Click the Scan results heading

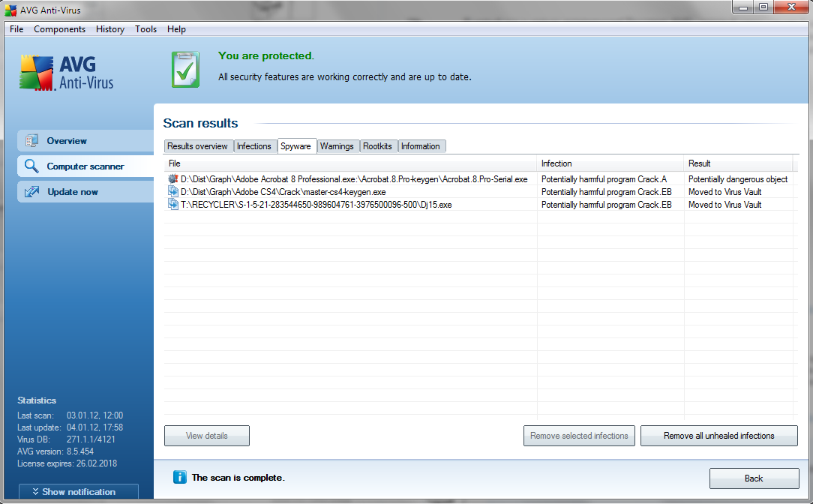point(201,123)
